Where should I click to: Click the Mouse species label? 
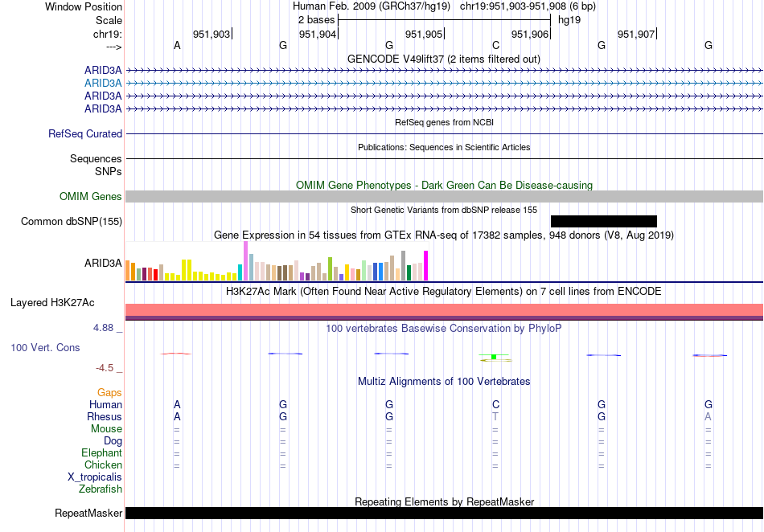pos(106,429)
